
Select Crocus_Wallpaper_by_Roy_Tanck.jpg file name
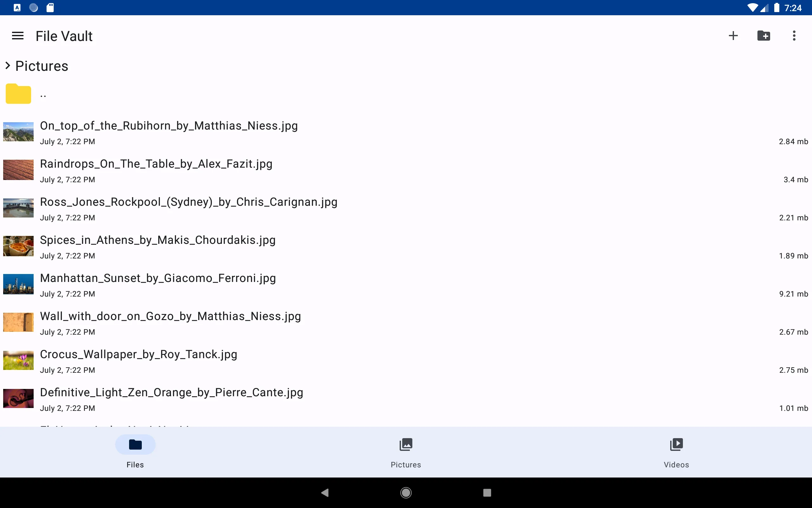coord(139,354)
